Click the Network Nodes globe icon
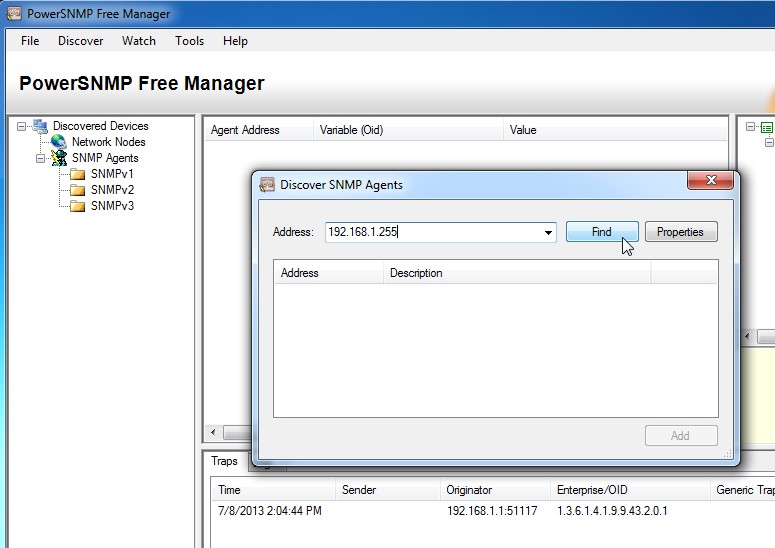 pyautogui.click(x=58, y=142)
